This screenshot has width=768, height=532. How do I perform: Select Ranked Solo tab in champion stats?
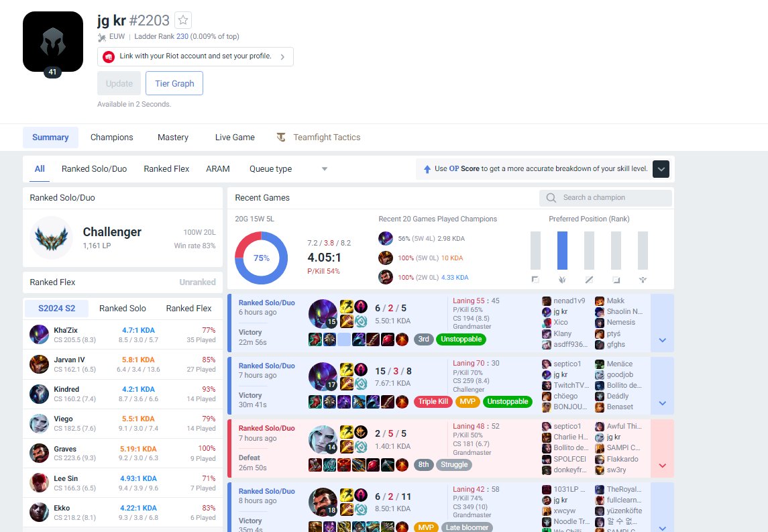tap(123, 309)
